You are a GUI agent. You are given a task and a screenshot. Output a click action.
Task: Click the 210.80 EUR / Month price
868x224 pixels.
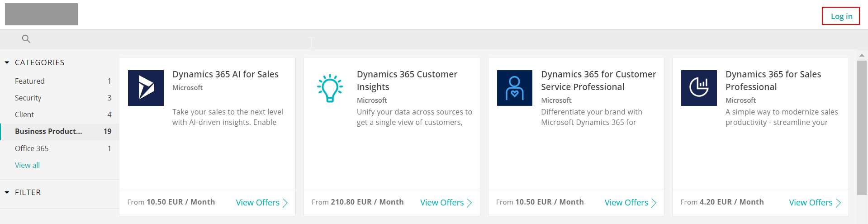(367, 202)
